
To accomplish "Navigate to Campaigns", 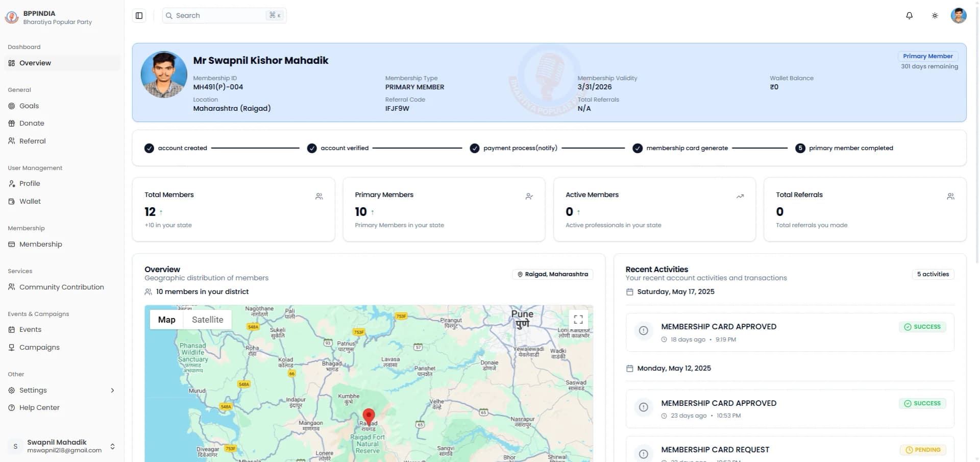I will (62, 348).
